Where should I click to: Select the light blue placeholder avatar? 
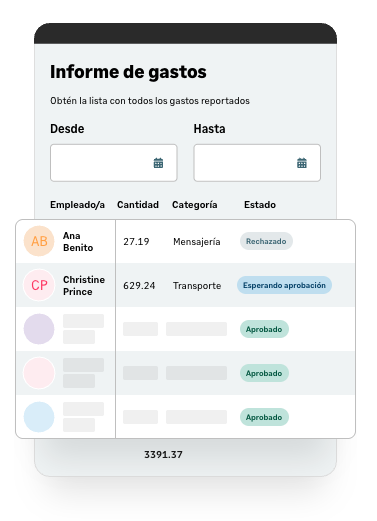tap(39, 417)
